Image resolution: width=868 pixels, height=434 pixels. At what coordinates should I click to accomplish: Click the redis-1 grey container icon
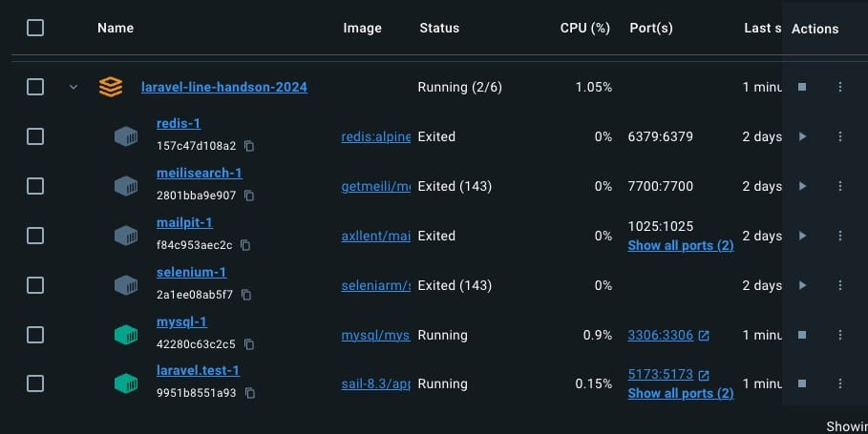coord(126,136)
